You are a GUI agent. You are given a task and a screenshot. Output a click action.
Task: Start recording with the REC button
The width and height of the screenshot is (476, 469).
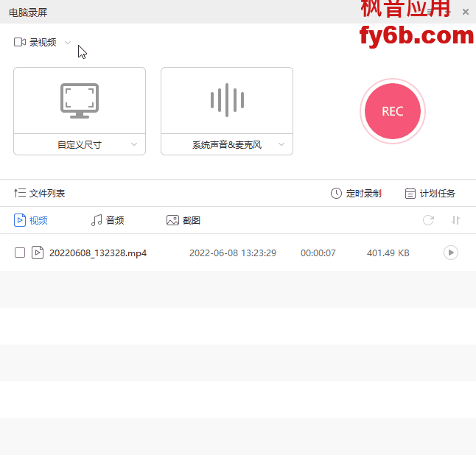click(x=393, y=111)
